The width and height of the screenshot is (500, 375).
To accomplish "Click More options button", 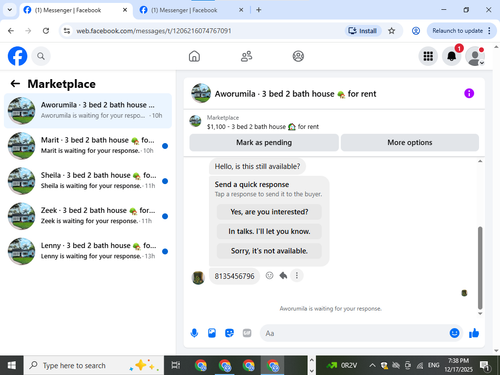I will 410,142.
